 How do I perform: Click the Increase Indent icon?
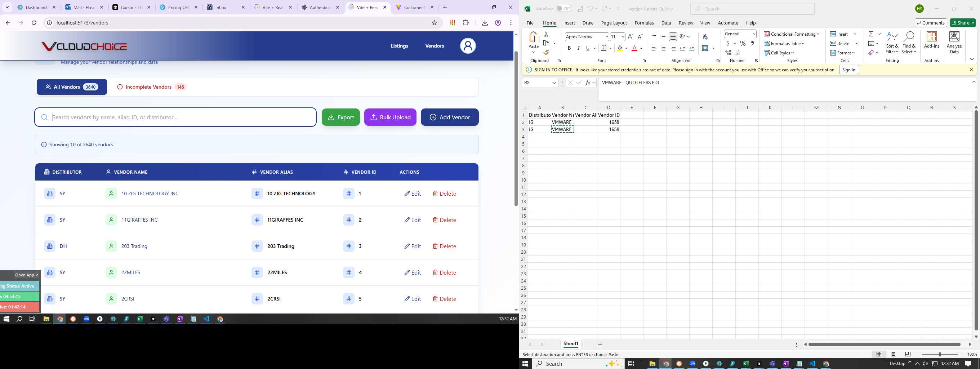coord(692,48)
